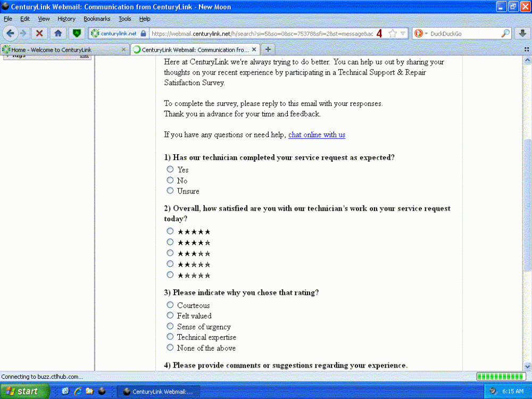Select 'None of the above' option
This screenshot has height=399, width=532.
(x=170, y=347)
